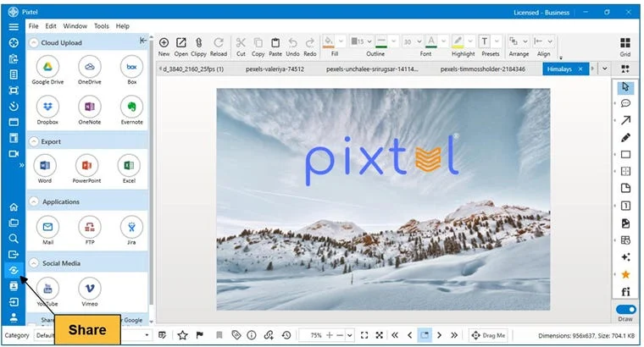Screen dimensions: 644x347
Task: Open the Window menu
Action: [x=75, y=26]
